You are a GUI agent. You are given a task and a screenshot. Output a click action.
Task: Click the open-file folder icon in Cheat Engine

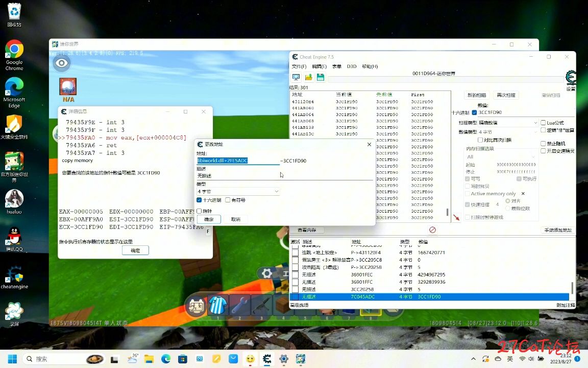coord(308,77)
